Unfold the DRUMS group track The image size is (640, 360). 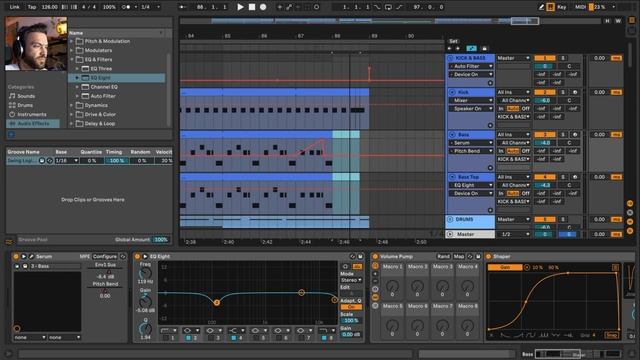[x=450, y=220]
